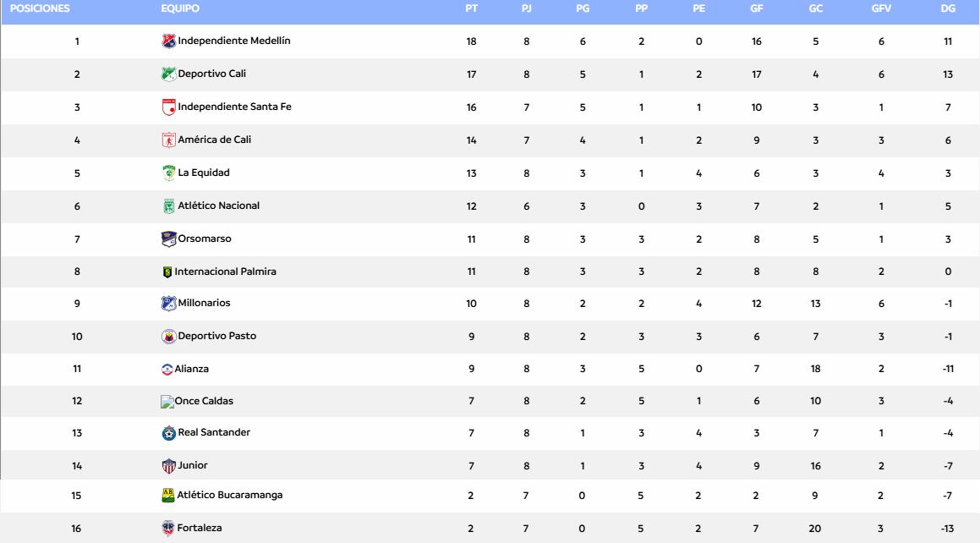Select the Alianza team name

click(192, 369)
